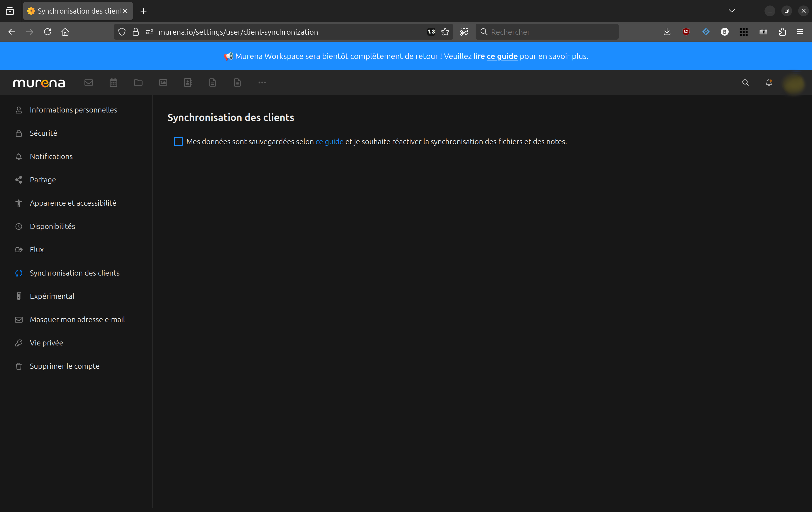Click the white B extension icon
Image resolution: width=812 pixels, height=512 pixels.
click(725, 32)
